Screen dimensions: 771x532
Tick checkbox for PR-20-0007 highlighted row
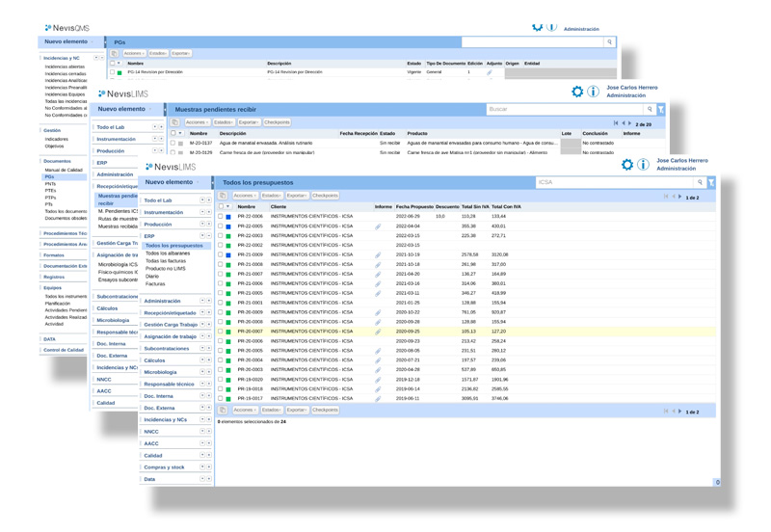(x=221, y=332)
